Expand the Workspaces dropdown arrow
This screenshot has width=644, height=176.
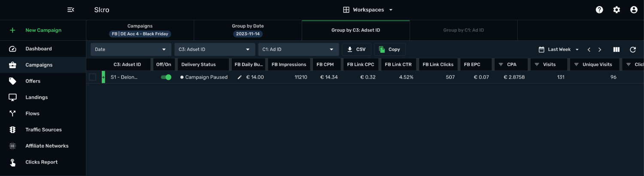[x=391, y=10]
